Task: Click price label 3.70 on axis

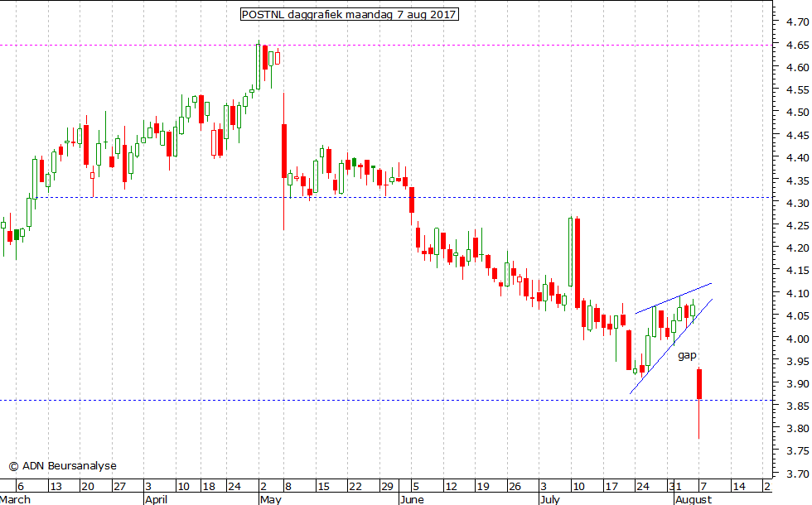Action: pyautogui.click(x=797, y=474)
